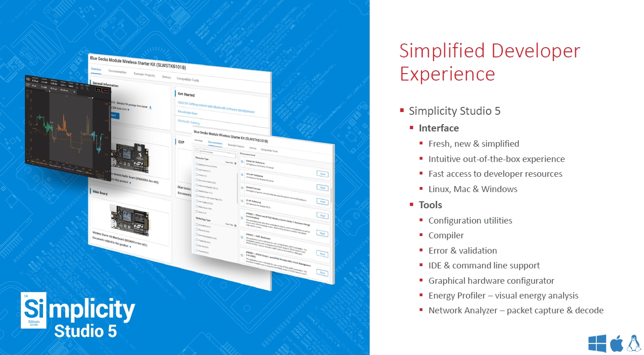
Task: Check the Application Notes filter
Action: (197, 164)
